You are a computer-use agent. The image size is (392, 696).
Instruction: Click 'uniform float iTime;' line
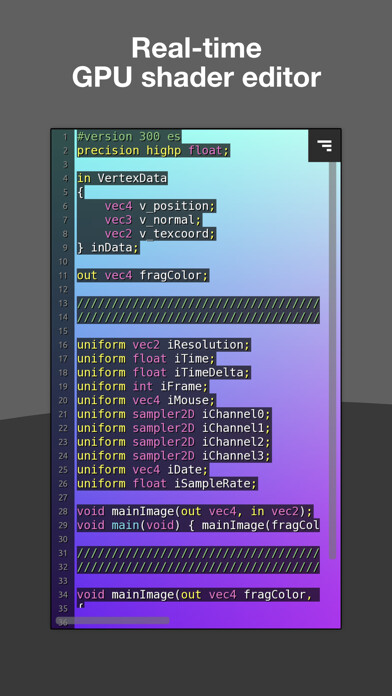pyautogui.click(x=146, y=358)
